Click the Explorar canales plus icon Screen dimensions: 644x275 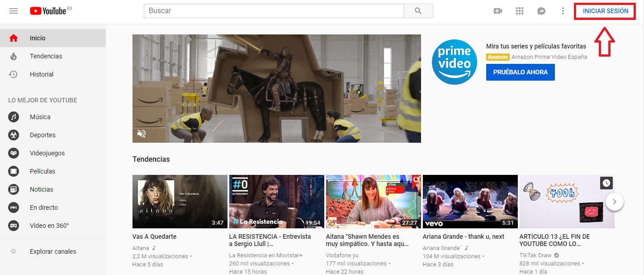click(14, 251)
